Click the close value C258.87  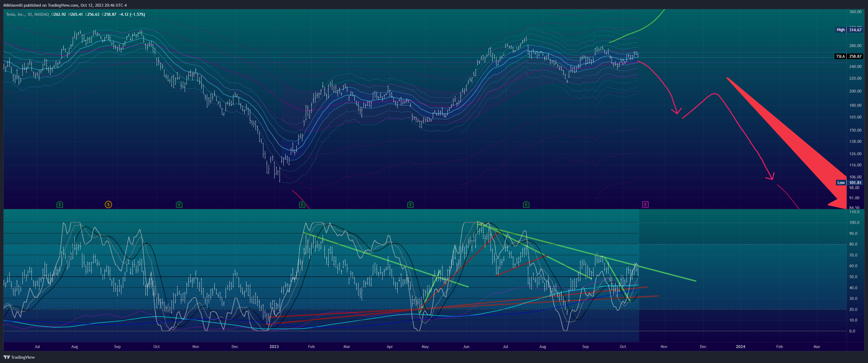(109, 14)
